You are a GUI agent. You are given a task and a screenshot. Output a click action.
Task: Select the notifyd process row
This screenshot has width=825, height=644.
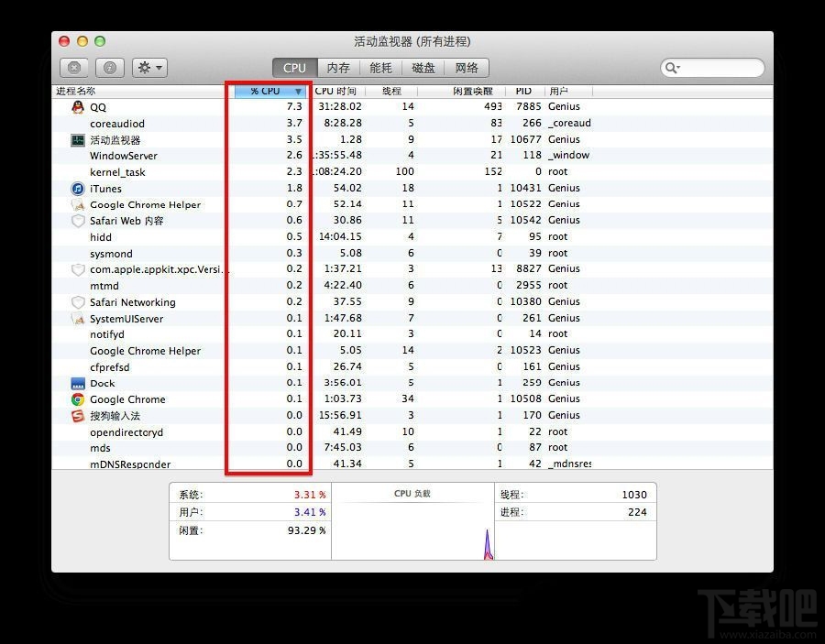[412, 333]
